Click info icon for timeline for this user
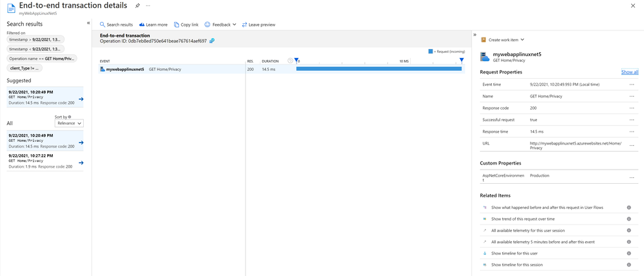644x276 pixels. pos(629,253)
